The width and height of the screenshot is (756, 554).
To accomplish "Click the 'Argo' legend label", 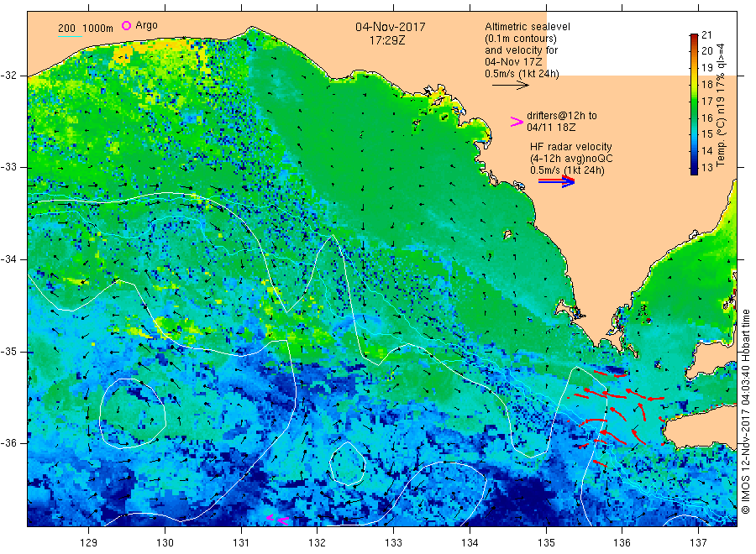I will (146, 25).
